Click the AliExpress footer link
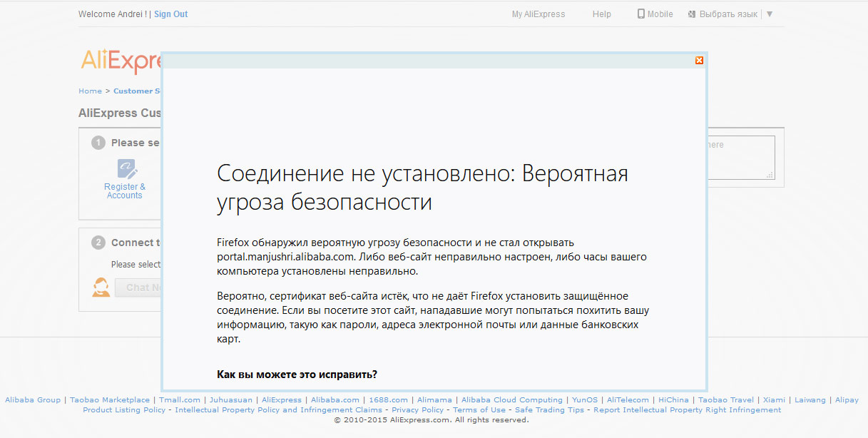Image resolution: width=868 pixels, height=438 pixels. coord(282,400)
